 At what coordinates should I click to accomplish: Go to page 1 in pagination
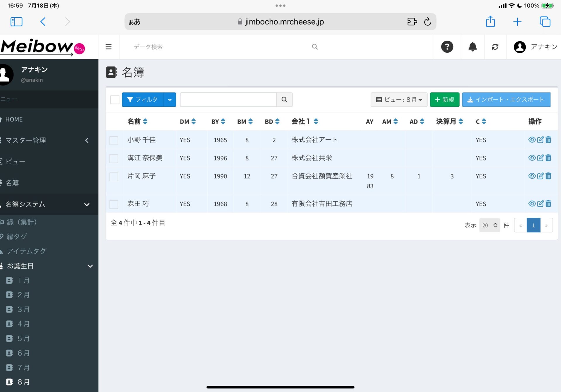click(533, 225)
